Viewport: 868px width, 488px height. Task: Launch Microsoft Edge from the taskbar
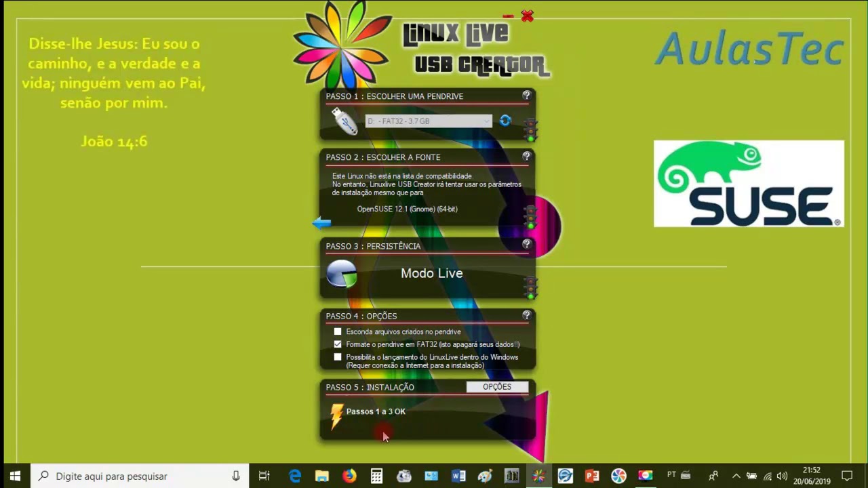pos(295,476)
